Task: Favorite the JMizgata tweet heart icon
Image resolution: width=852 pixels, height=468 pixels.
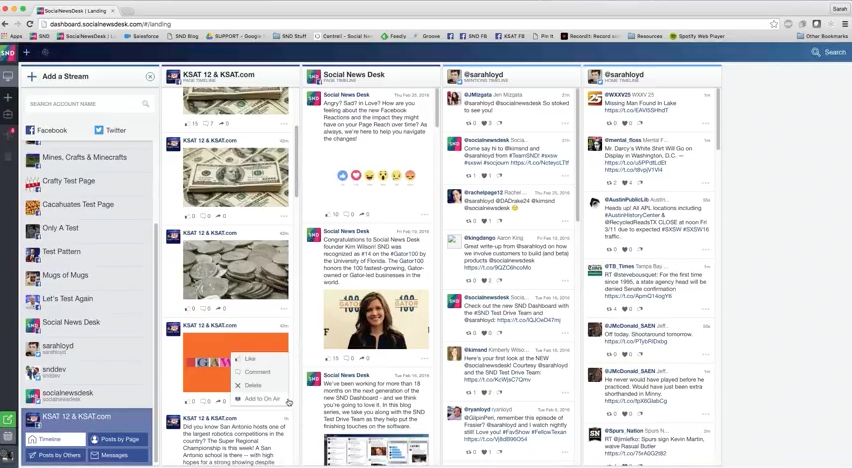Action: click(486, 123)
